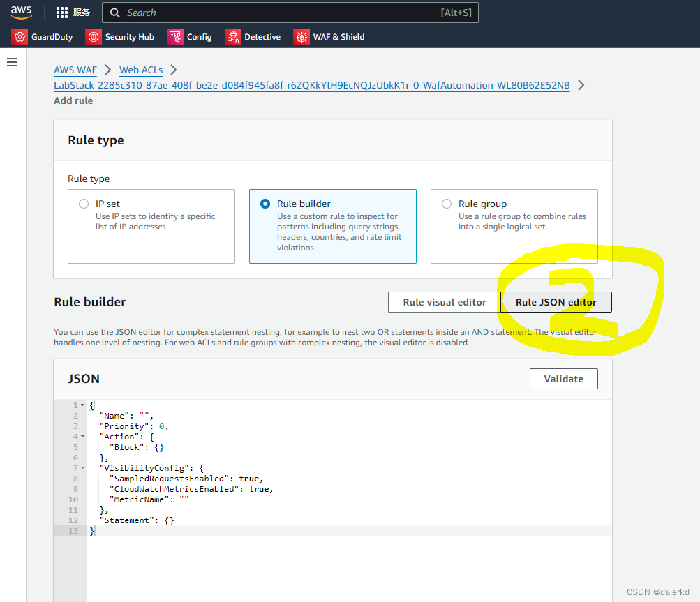Open the WAF & Shield service icon

click(x=301, y=37)
